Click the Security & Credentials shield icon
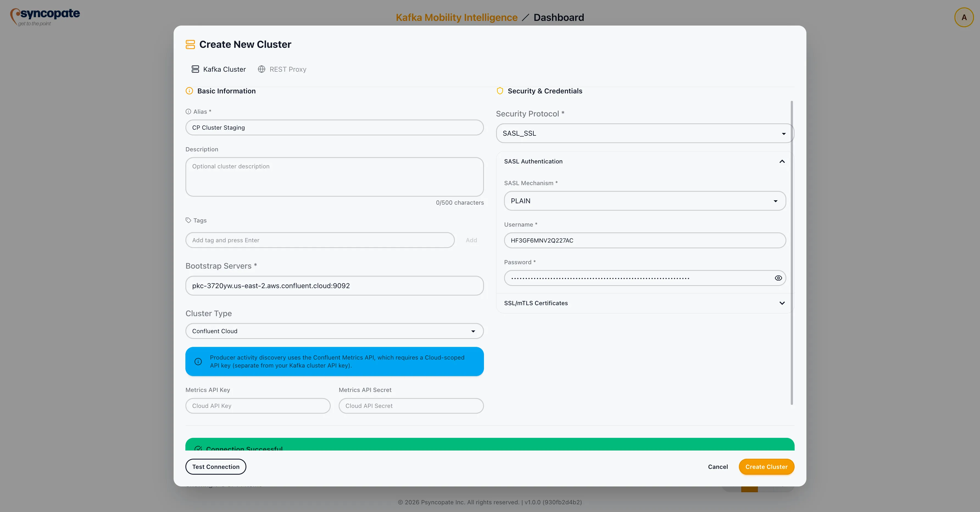The height and width of the screenshot is (512, 980). tap(500, 91)
